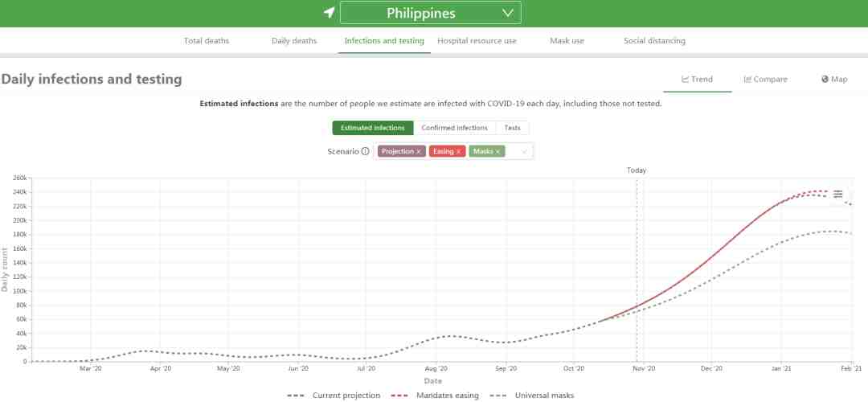Open the Philippines country dropdown
The image size is (868, 402).
[430, 13]
